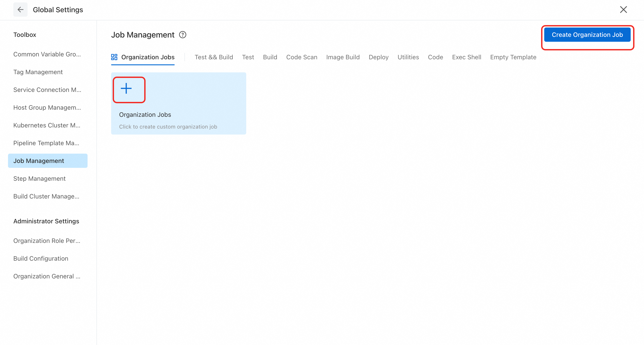Open the Code Scan tab

point(302,57)
